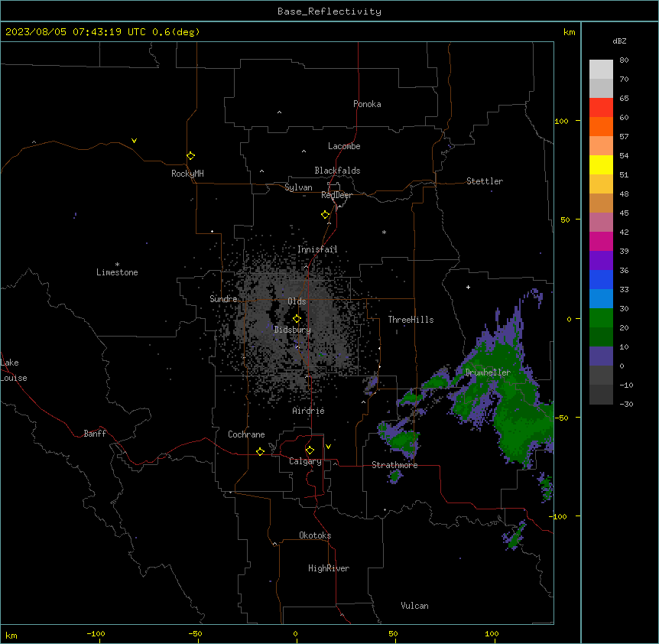Click the Ponoka city label
The image size is (659, 644).
[x=367, y=104]
